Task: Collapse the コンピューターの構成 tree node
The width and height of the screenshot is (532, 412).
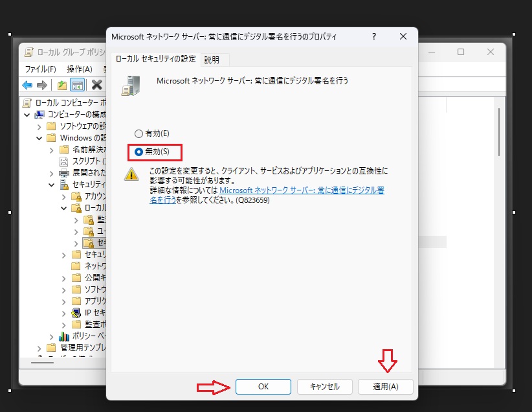Action: tap(27, 115)
